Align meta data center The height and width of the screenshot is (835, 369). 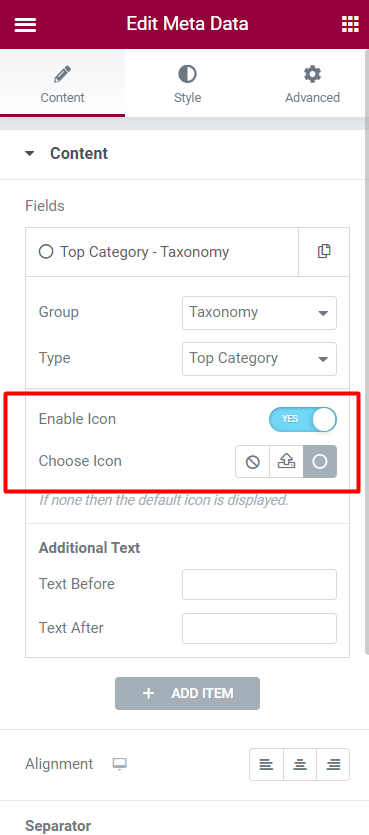point(300,765)
